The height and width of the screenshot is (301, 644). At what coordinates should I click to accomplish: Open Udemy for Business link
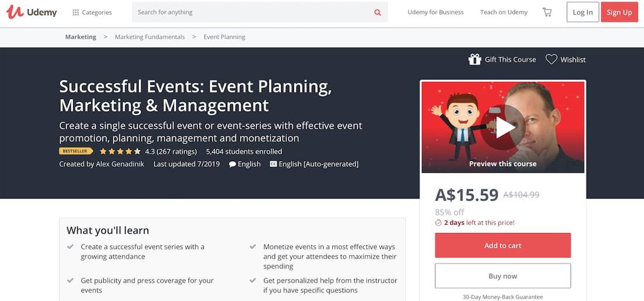click(x=436, y=12)
